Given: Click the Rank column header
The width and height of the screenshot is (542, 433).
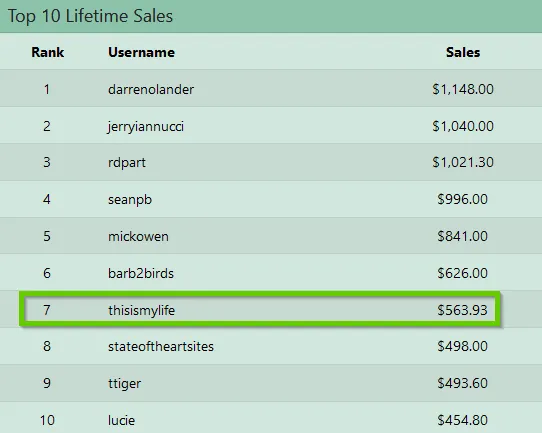Looking at the screenshot, I should [x=48, y=53].
